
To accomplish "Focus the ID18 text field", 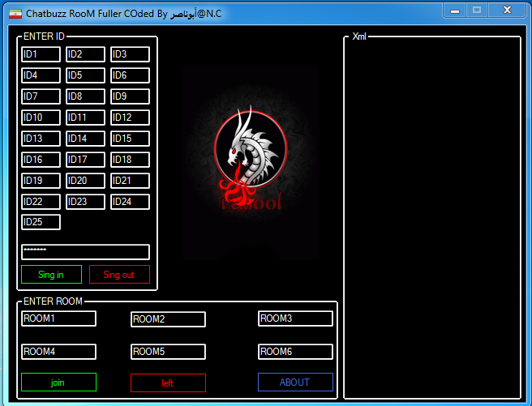I will [130, 160].
